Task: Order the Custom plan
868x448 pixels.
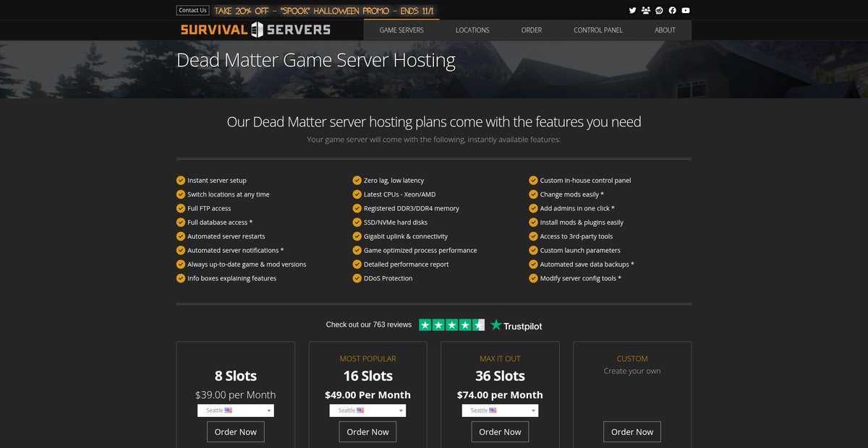Action: coord(632,432)
